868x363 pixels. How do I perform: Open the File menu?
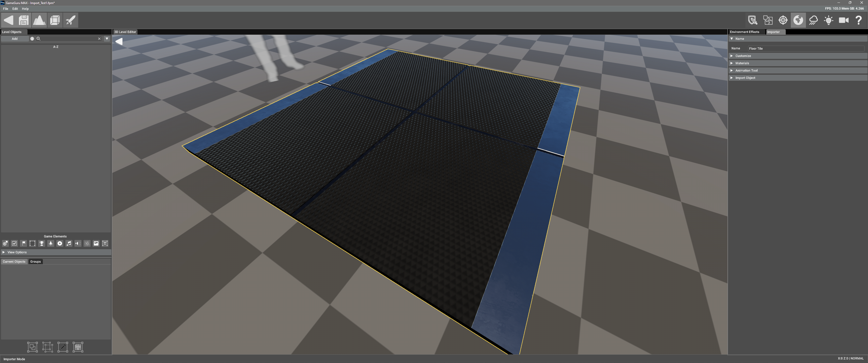[5, 9]
